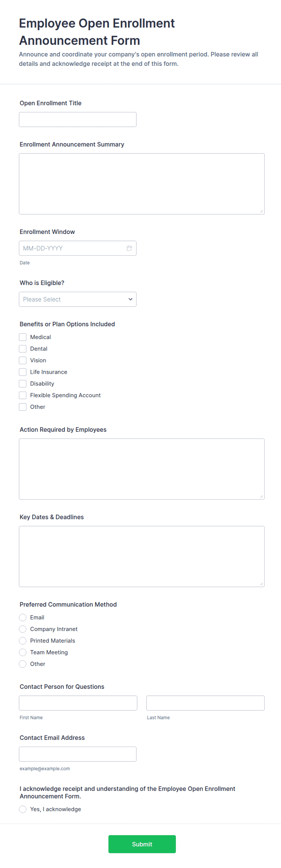Choose Email as communication method

[x=23, y=617]
